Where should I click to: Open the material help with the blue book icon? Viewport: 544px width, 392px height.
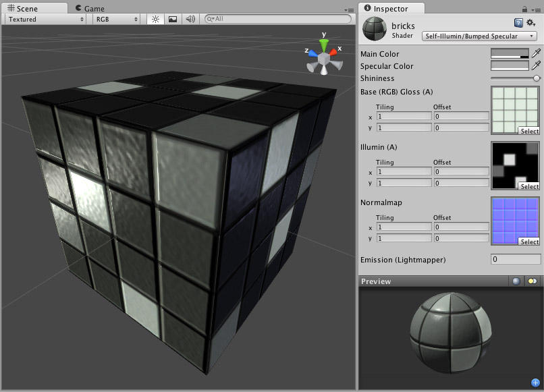click(518, 22)
